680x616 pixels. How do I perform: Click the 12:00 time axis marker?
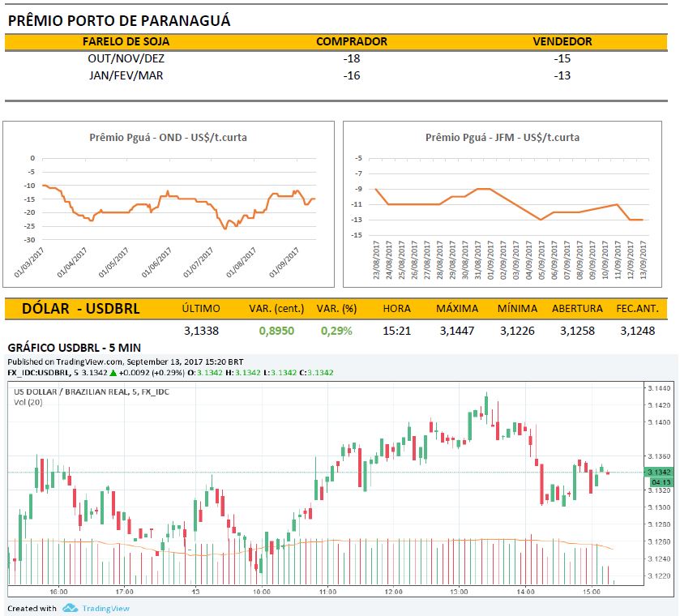click(x=394, y=592)
